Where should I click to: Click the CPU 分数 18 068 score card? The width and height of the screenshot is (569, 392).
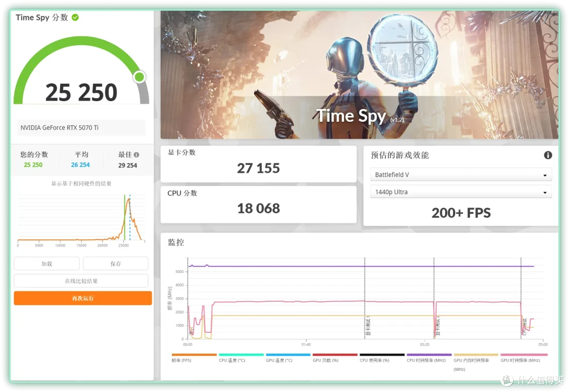(x=258, y=204)
